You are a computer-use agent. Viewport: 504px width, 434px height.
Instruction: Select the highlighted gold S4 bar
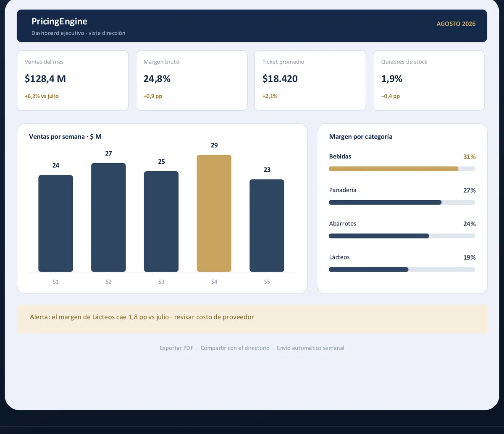pos(214,213)
